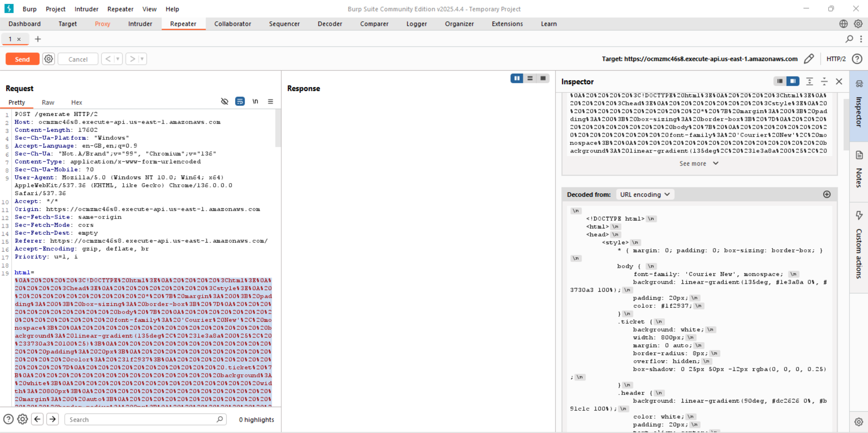Select top-bottom request/response layout
The image size is (868, 433).
pos(530,78)
